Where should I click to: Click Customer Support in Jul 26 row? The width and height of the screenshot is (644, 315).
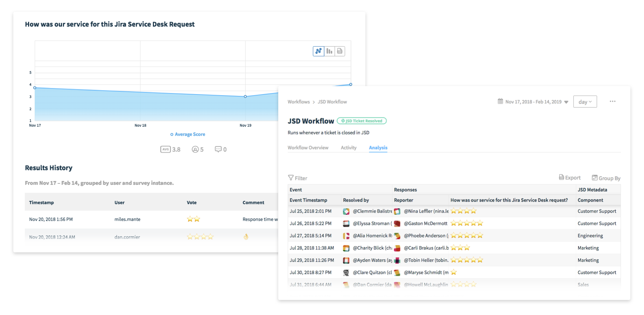pos(597,224)
